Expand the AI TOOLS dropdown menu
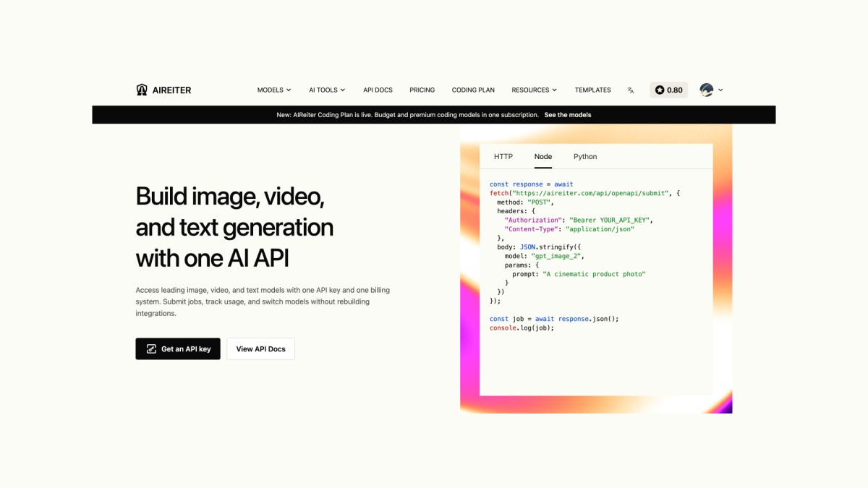868x488 pixels. [327, 90]
